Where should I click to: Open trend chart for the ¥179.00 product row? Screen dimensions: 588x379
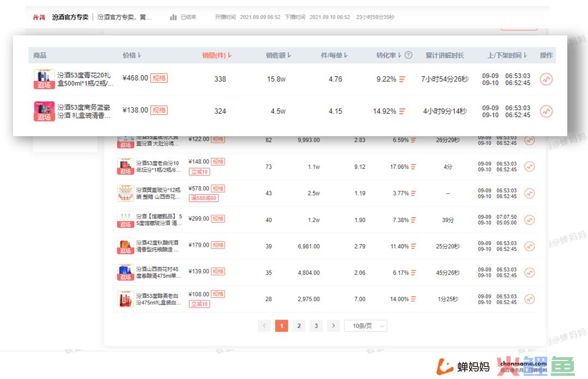point(529,246)
